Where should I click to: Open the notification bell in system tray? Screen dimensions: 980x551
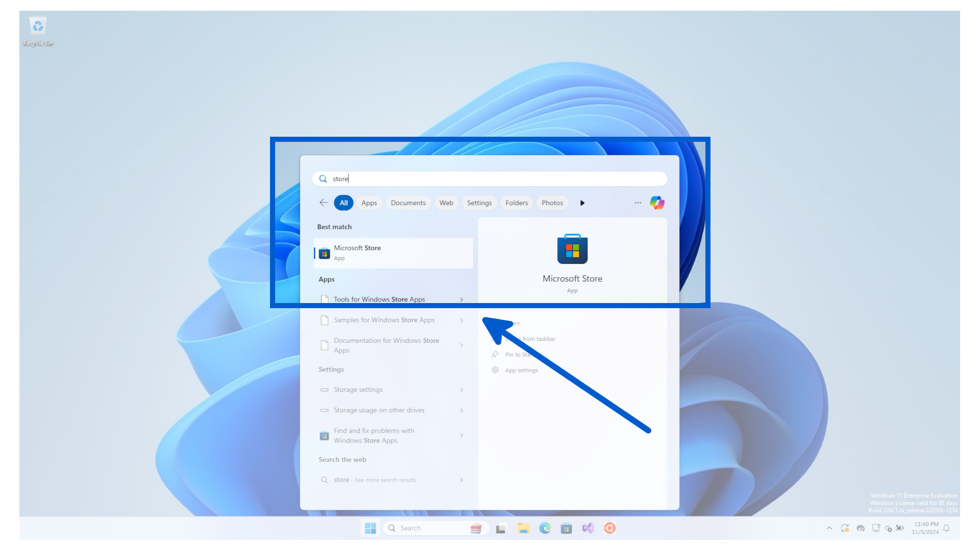(x=946, y=528)
